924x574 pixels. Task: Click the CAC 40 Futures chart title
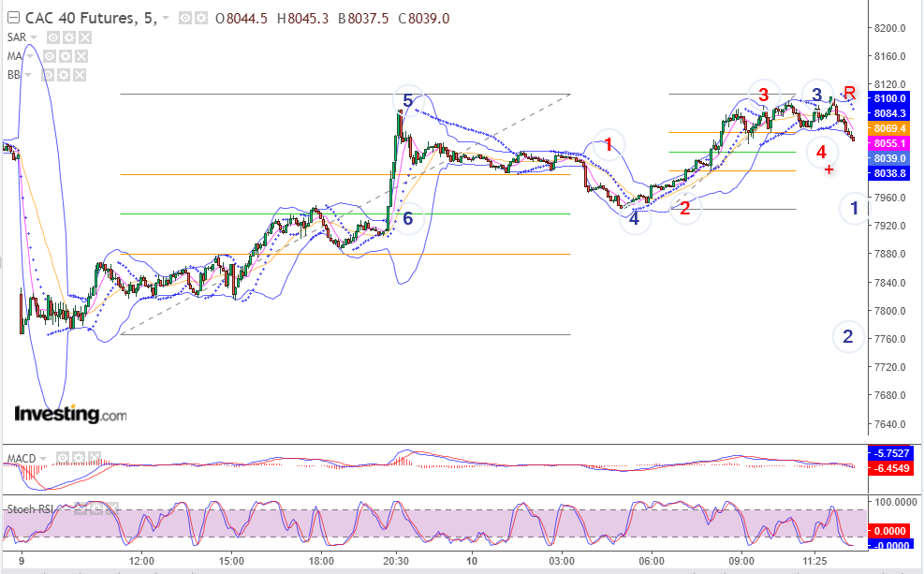(x=91, y=19)
